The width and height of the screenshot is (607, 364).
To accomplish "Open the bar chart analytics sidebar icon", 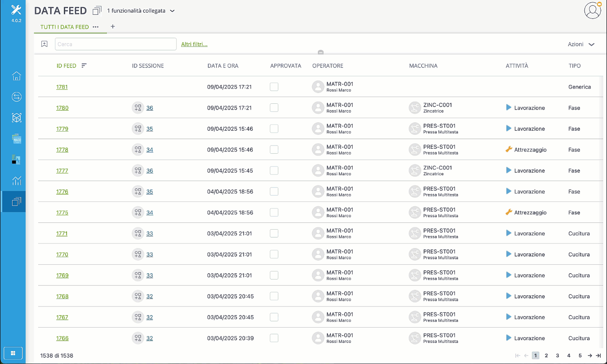I will click(x=17, y=181).
